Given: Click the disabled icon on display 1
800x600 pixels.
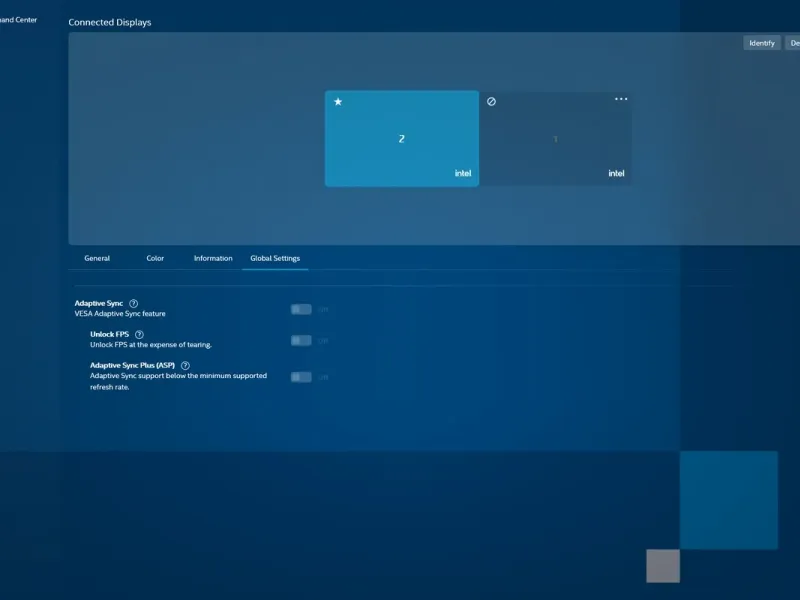Looking at the screenshot, I should click(x=491, y=102).
